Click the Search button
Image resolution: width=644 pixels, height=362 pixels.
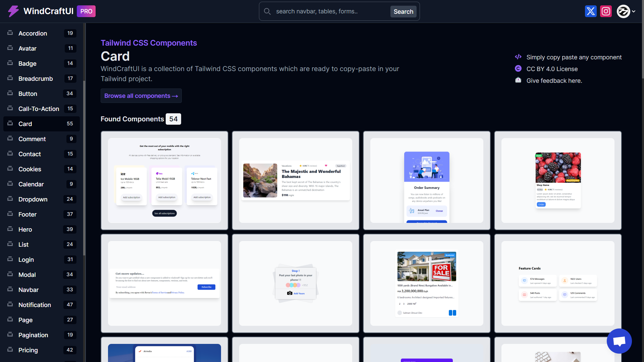point(403,12)
